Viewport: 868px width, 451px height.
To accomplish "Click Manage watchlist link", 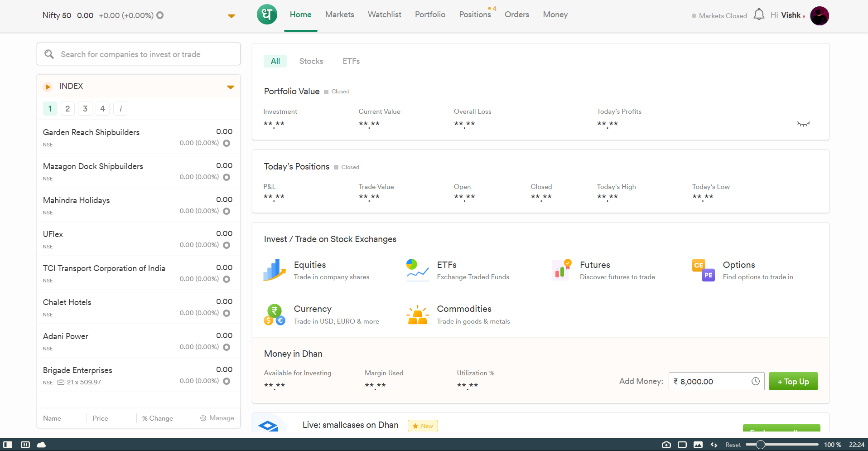I will click(217, 418).
